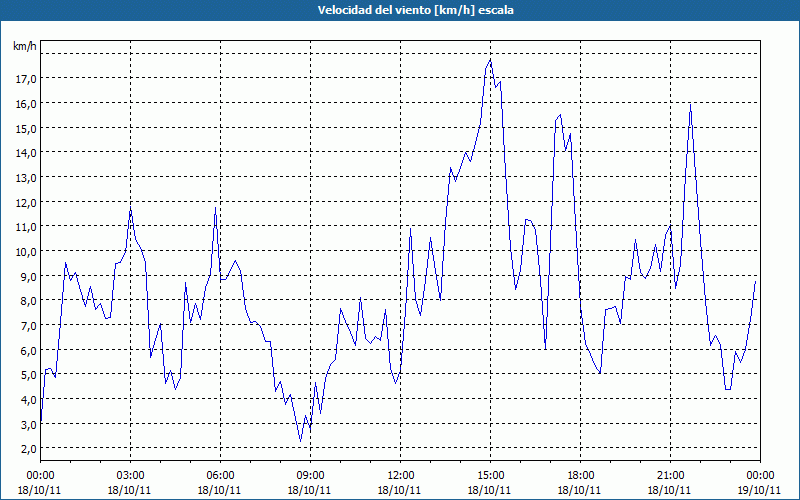Click the "18/10/11" date under "21:00"
The image size is (800, 500).
[669, 490]
